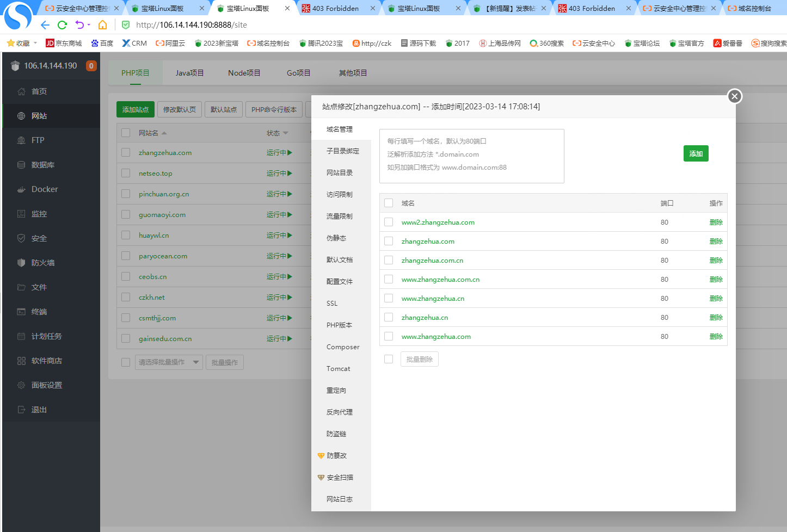Open the 请选择批量操作 dropdown
The image size is (787, 532).
pos(169,362)
